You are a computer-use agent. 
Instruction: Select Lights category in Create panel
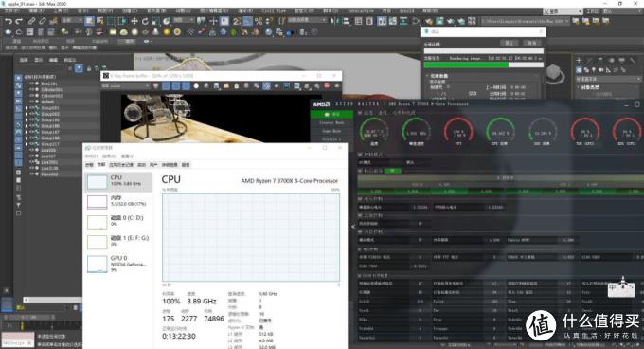click(594, 70)
